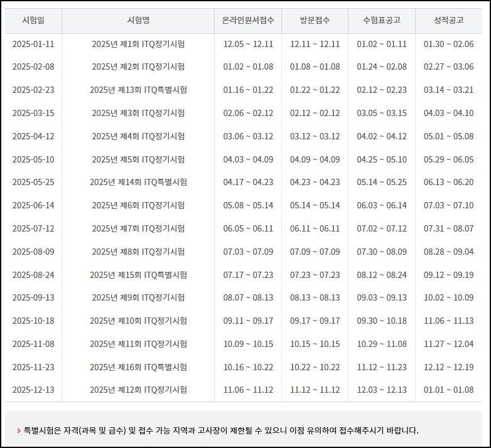The width and height of the screenshot is (491, 448).
Task: Click score notice 01.30 ~ 02.06
Action: click(x=449, y=44)
